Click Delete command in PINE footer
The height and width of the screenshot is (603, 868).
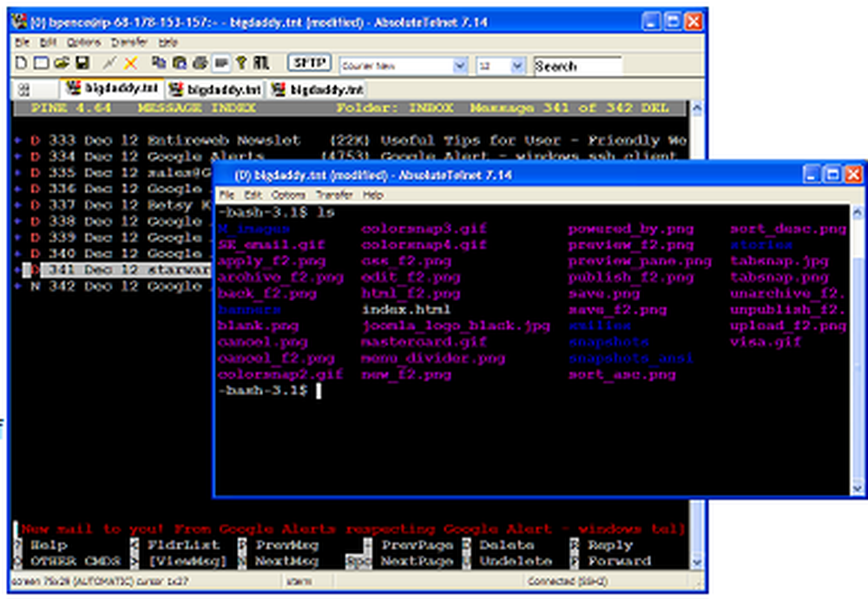[507, 545]
